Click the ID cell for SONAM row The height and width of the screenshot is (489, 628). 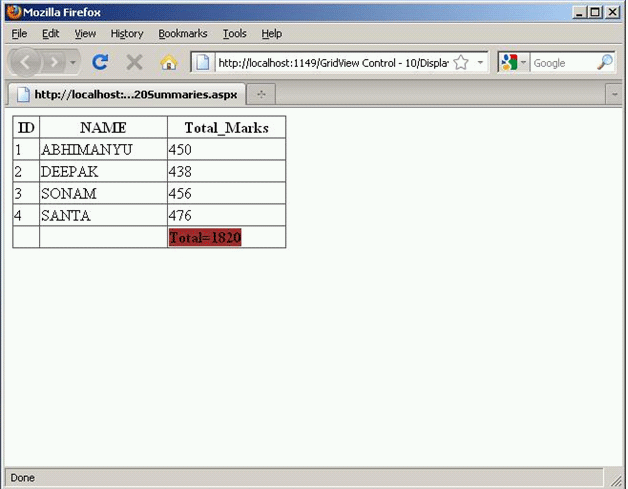coord(26,193)
